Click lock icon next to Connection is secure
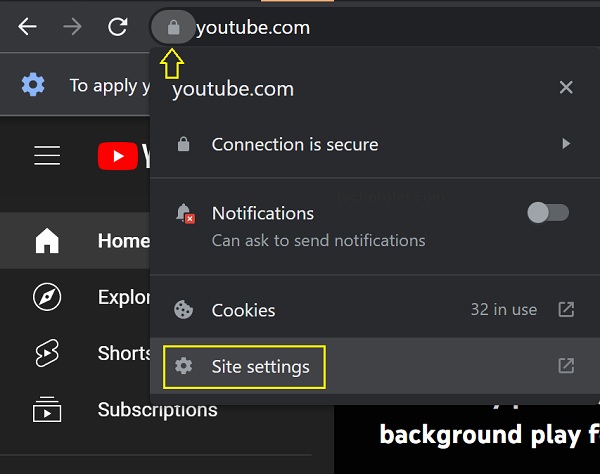Screen dimensions: 600x474 pos(183,144)
